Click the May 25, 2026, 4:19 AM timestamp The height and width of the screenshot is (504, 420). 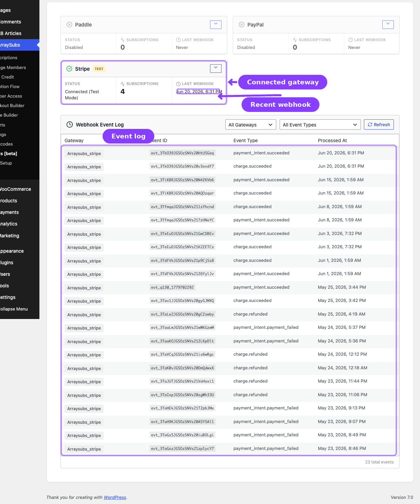[x=342, y=314]
